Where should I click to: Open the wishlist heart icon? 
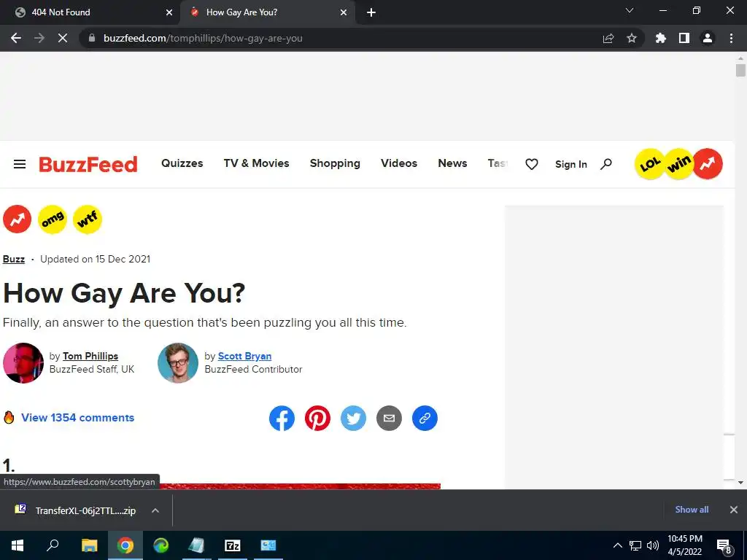click(x=532, y=164)
